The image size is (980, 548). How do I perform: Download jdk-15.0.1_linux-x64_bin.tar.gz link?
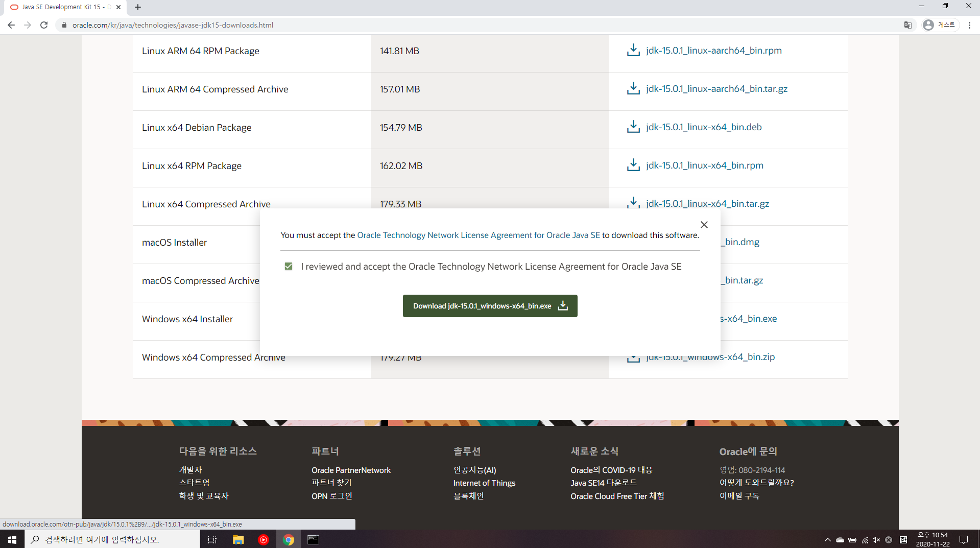click(x=707, y=203)
